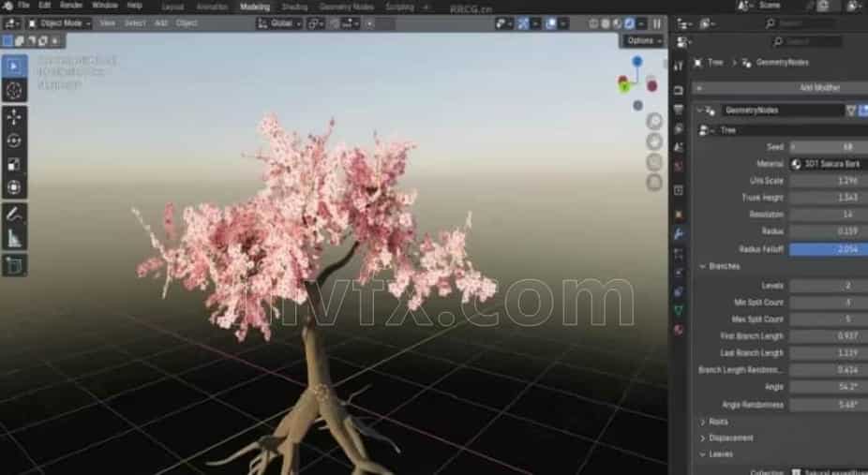The height and width of the screenshot is (475, 868).
Task: Open the Edit menu
Action: [x=44, y=5]
